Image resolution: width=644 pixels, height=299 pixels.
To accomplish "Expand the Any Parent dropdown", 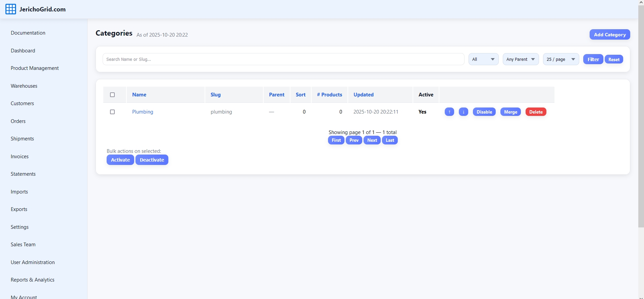I will (520, 59).
